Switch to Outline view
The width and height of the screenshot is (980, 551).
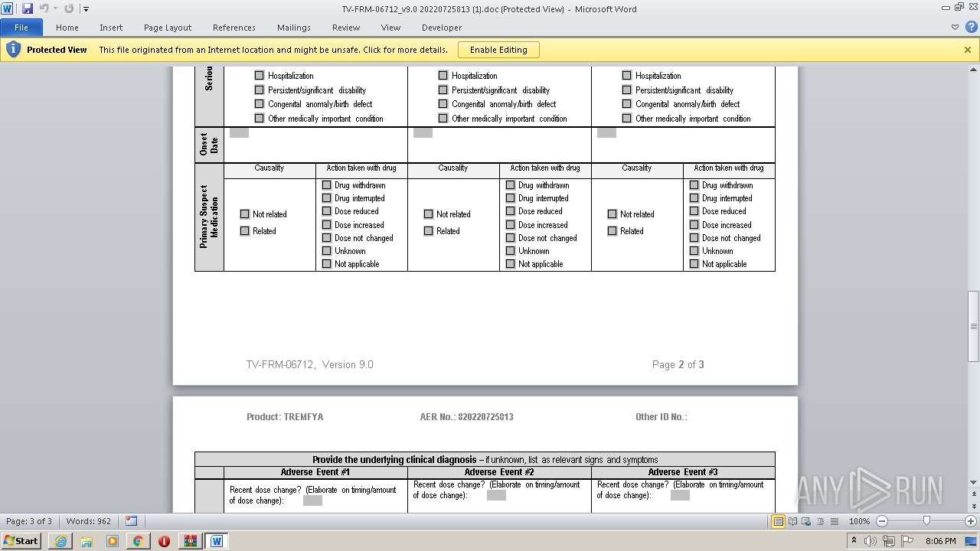coord(819,521)
